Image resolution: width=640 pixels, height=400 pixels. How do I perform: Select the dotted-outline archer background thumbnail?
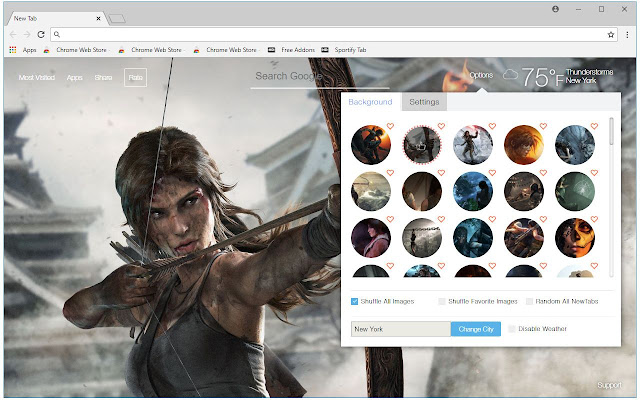tap(422, 145)
